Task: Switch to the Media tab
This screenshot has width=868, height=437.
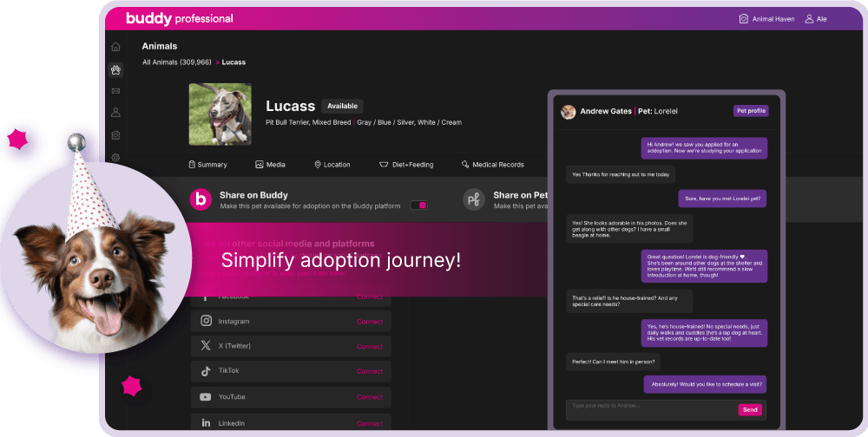Action: coord(270,164)
